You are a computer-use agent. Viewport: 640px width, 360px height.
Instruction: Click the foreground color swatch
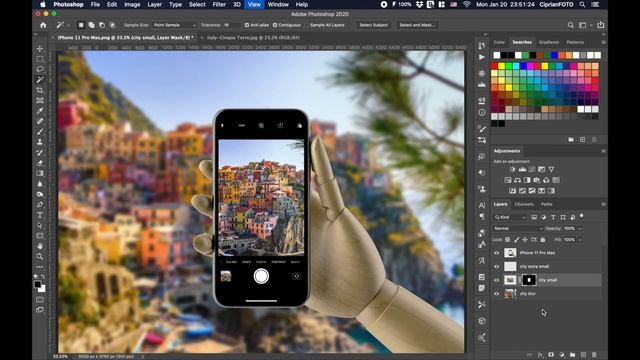[38, 284]
